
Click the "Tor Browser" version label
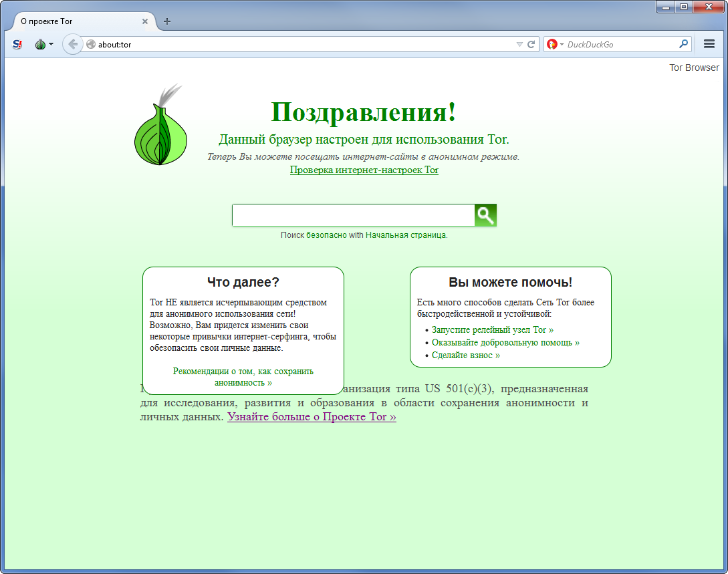(x=694, y=67)
